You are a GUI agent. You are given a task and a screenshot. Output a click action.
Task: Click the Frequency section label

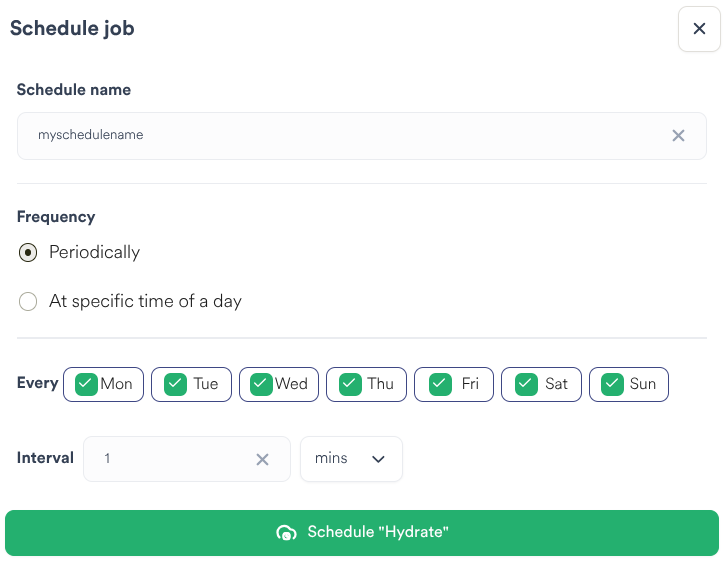[56, 217]
